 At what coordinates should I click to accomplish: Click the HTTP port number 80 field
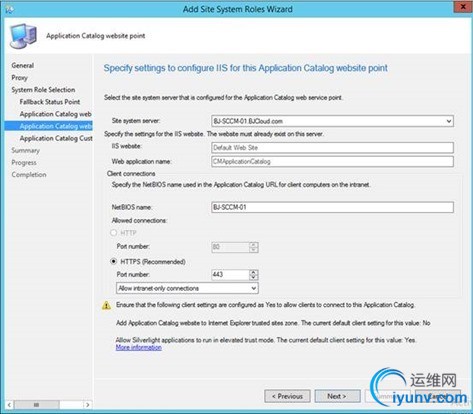click(x=230, y=247)
